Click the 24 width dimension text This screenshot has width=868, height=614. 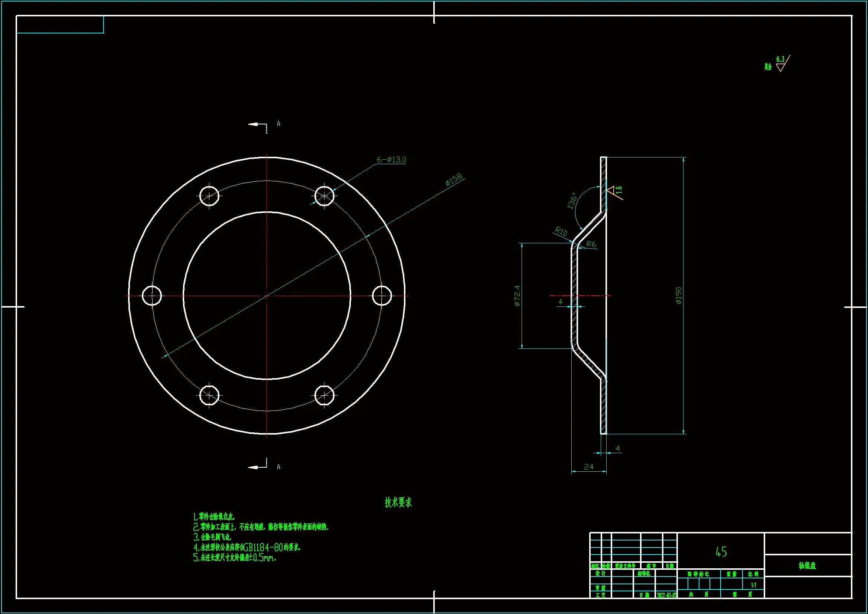pos(588,467)
